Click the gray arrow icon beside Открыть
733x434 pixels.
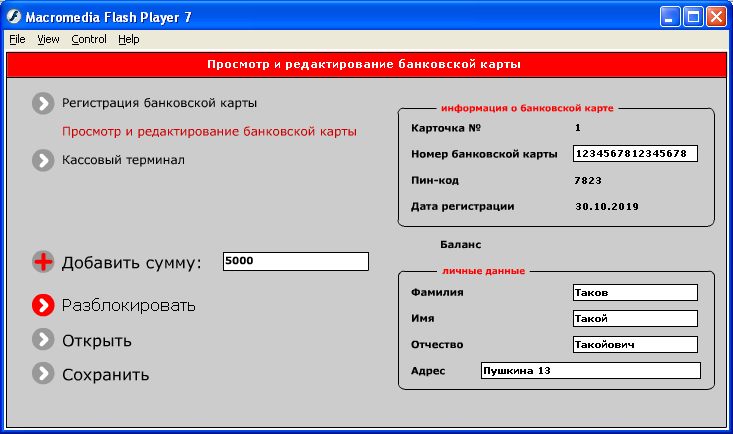coord(43,340)
